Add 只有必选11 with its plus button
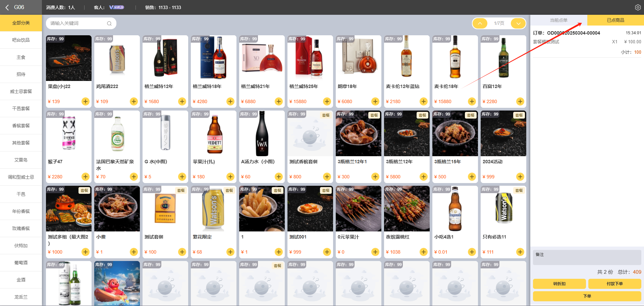Screen dimensions: 644x306 [x=520, y=252]
